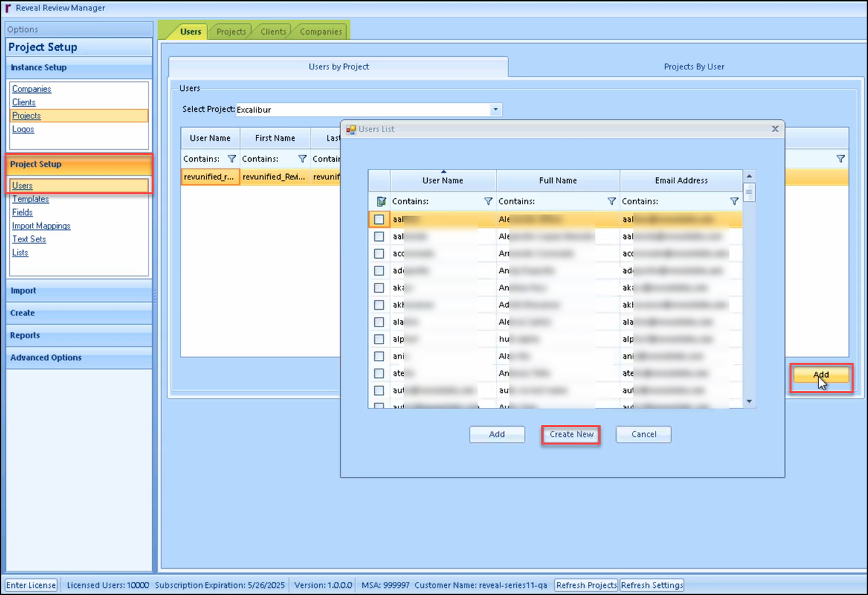This screenshot has height=595, width=868.
Task: Check the box for the 'ade' user row
Action: coord(379,270)
